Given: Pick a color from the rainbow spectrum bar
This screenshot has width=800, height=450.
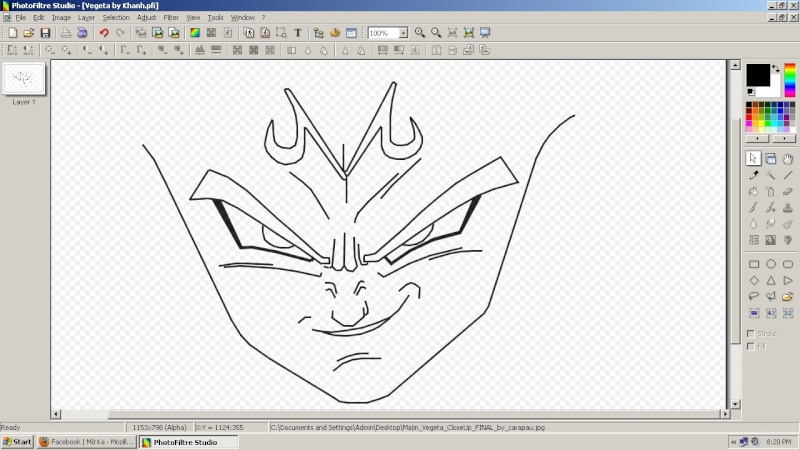Looking at the screenshot, I should pos(790,80).
